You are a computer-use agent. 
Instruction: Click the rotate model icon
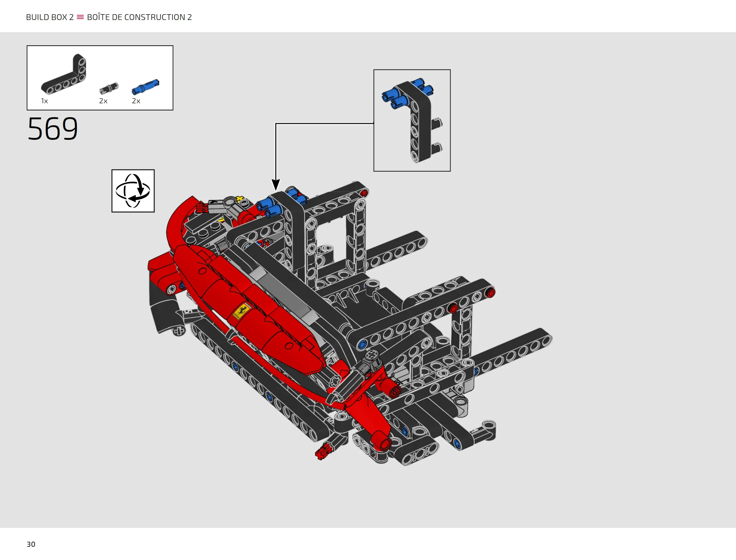tap(133, 191)
